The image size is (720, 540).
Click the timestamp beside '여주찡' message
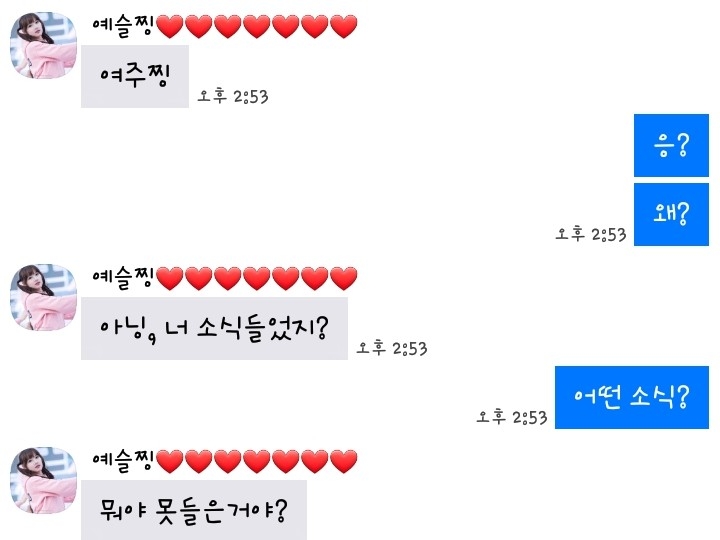(x=233, y=96)
